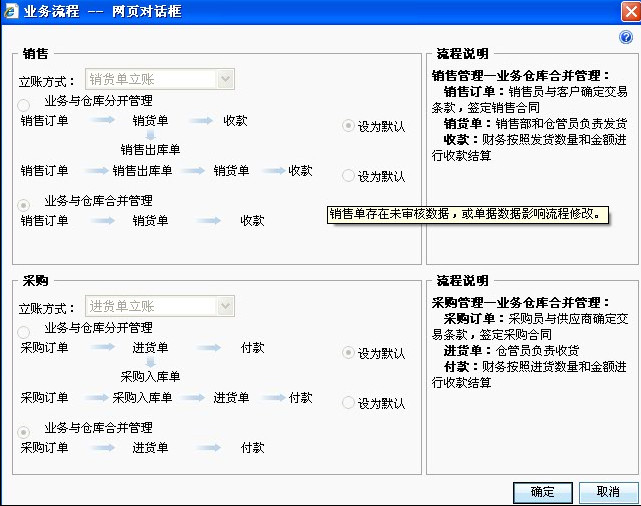This screenshot has height=506, width=641.
Task: Choose 设为默认 for 销售订单→销售出库单 flow
Action: pos(348,176)
